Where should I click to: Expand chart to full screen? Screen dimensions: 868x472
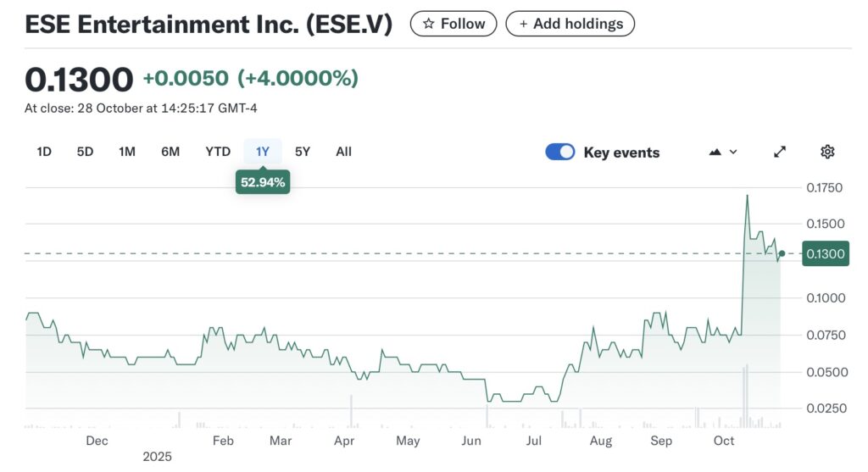point(780,152)
